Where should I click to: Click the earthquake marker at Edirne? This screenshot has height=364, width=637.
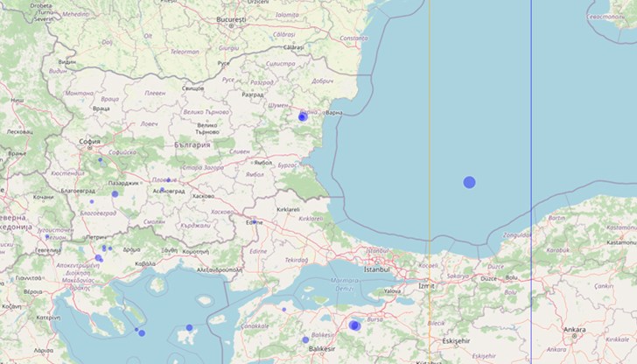click(255, 222)
